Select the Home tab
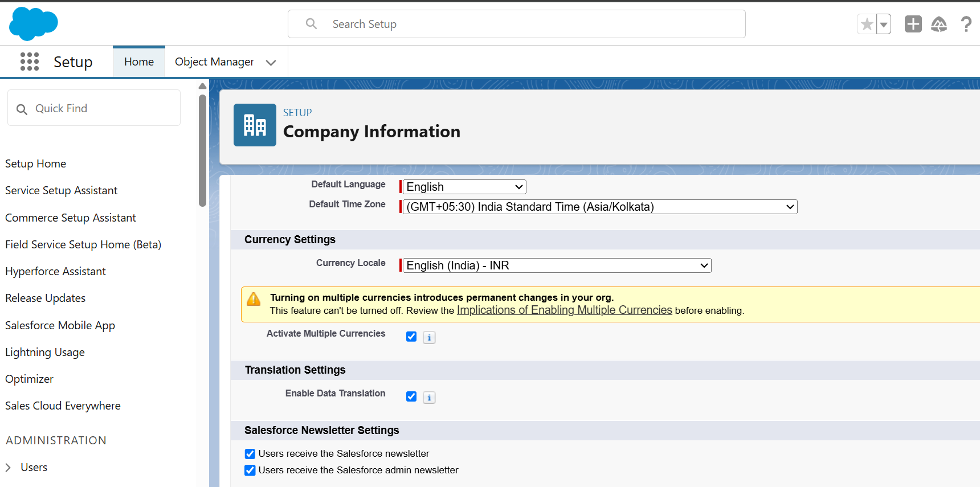This screenshot has width=980, height=487. tap(139, 62)
